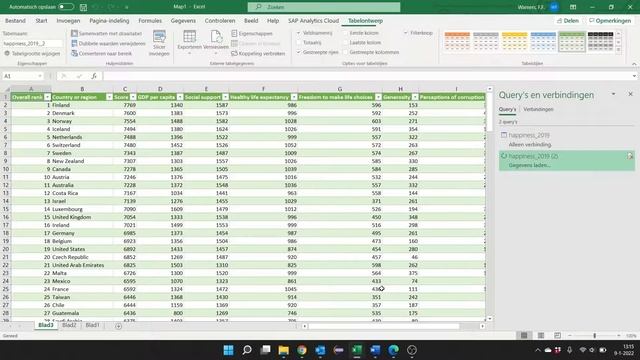The width and height of the screenshot is (640, 360).
Task: Toggle the Eerste kolom checkbox
Action: (345, 33)
